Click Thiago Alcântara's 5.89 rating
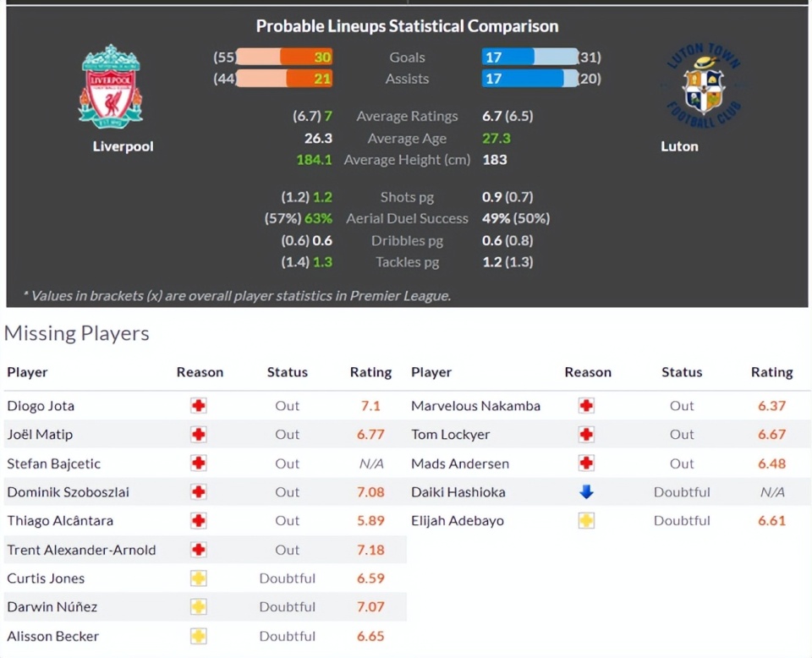 tap(370, 521)
